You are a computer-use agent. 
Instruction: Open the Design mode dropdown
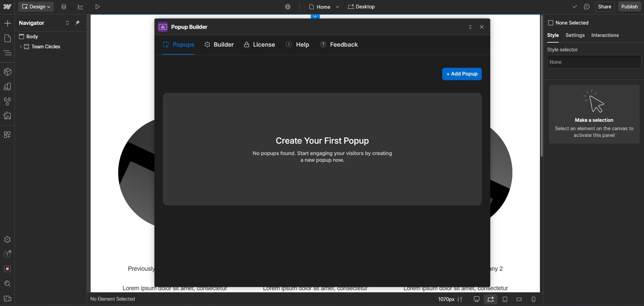pyautogui.click(x=36, y=7)
